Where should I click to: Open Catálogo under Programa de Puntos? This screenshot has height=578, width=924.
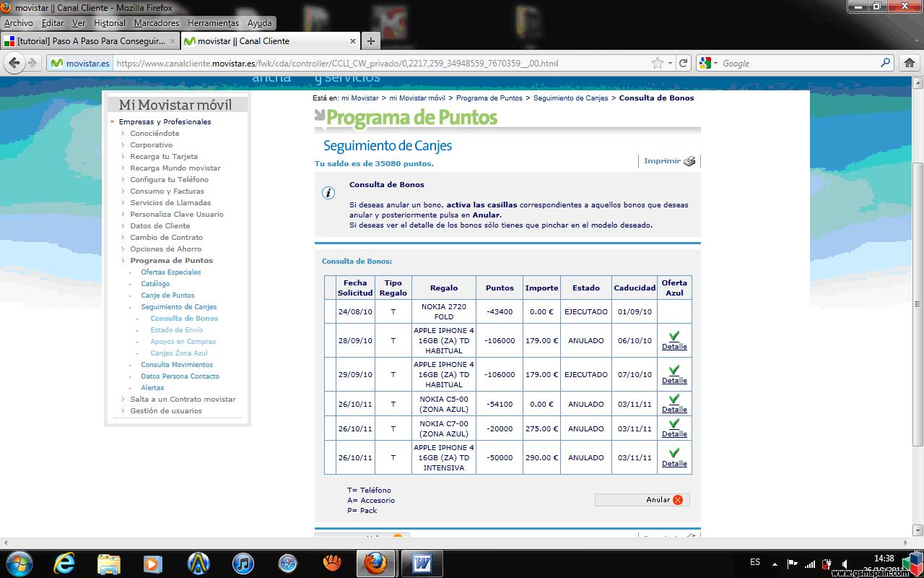pos(155,283)
